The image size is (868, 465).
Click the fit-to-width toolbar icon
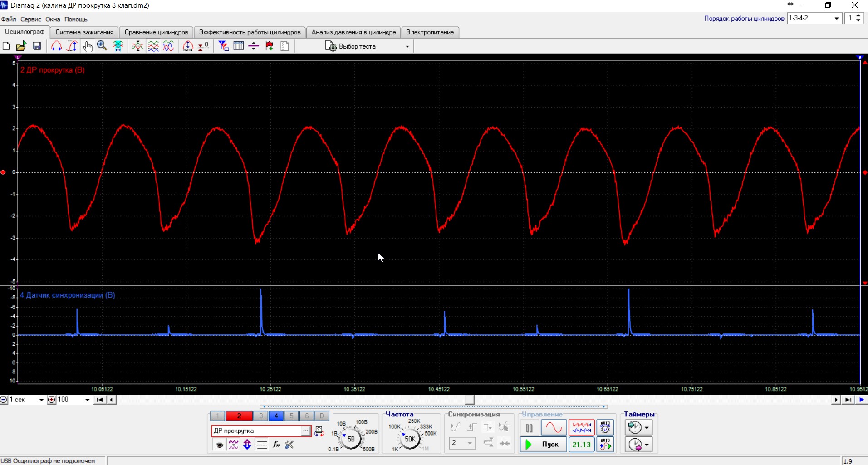(x=118, y=46)
